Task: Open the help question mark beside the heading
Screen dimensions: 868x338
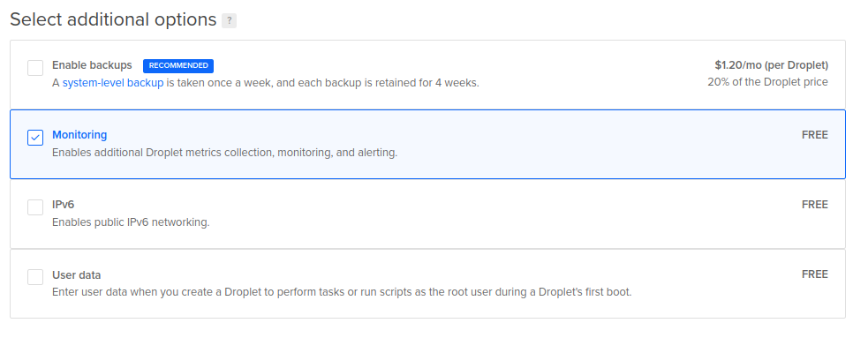Action: [x=229, y=21]
